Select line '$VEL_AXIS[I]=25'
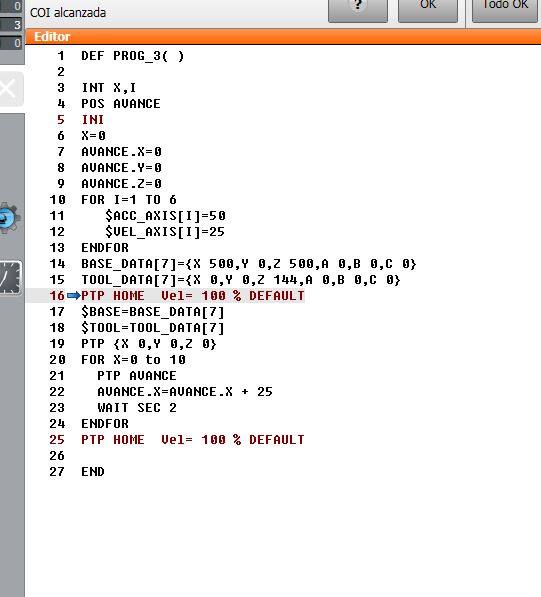 tap(165, 232)
